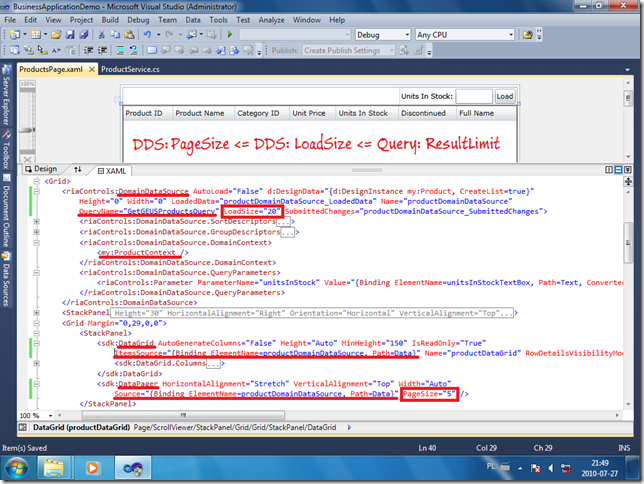Expand sdk:DataGrid.Columns node
The height and width of the screenshot is (484, 644).
[37, 364]
